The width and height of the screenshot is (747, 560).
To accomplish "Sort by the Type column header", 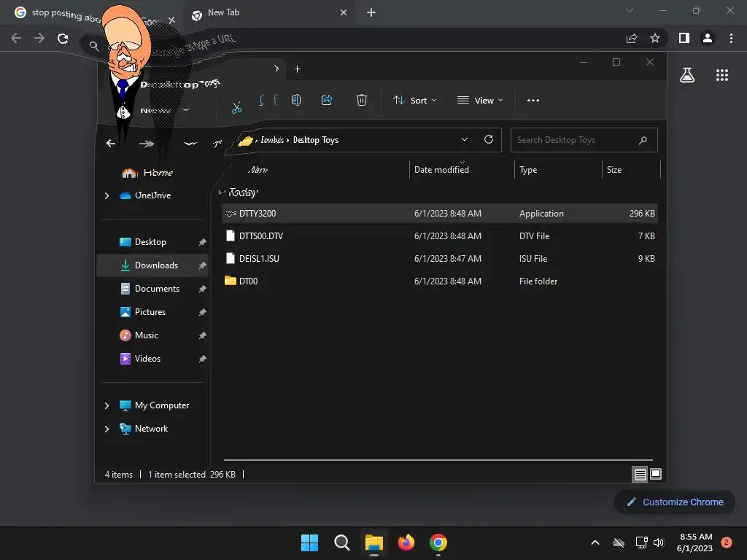I will 558,169.
